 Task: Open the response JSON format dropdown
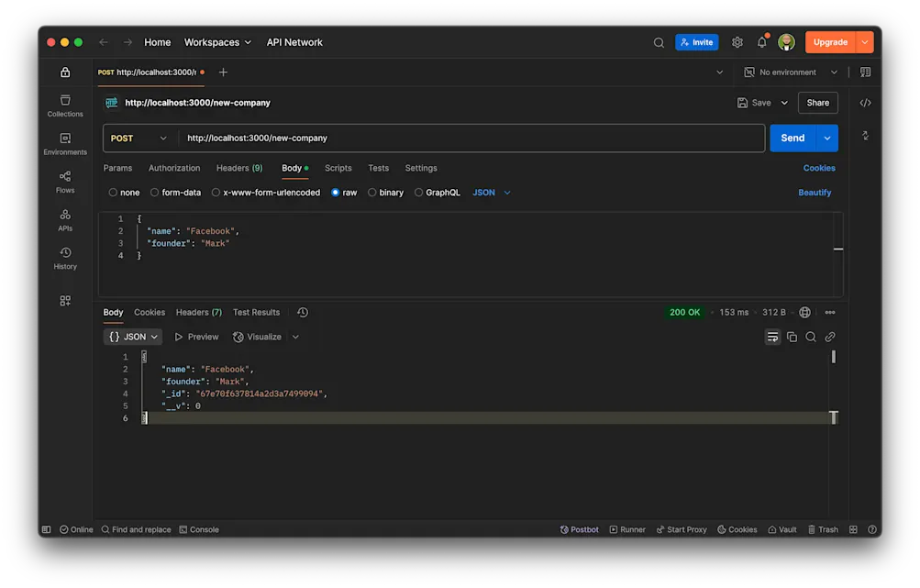pos(133,337)
